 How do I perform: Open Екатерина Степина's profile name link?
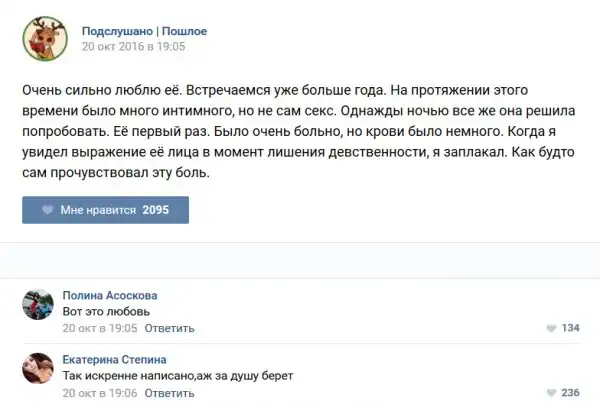[x=114, y=360]
